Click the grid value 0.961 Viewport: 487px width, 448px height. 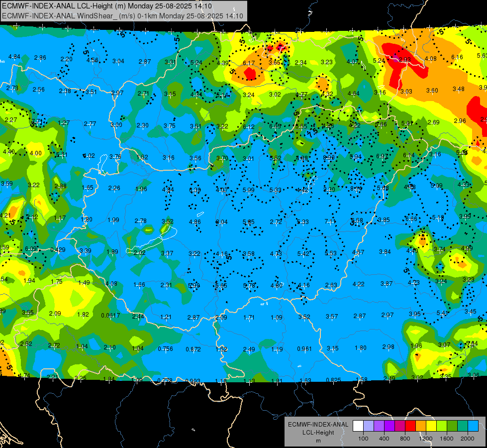coord(304,349)
